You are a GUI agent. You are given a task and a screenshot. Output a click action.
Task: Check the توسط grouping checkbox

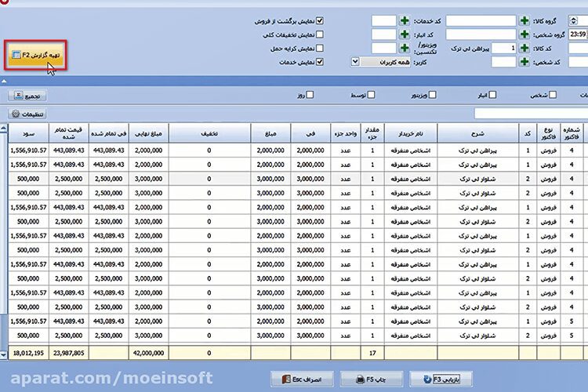(x=371, y=95)
